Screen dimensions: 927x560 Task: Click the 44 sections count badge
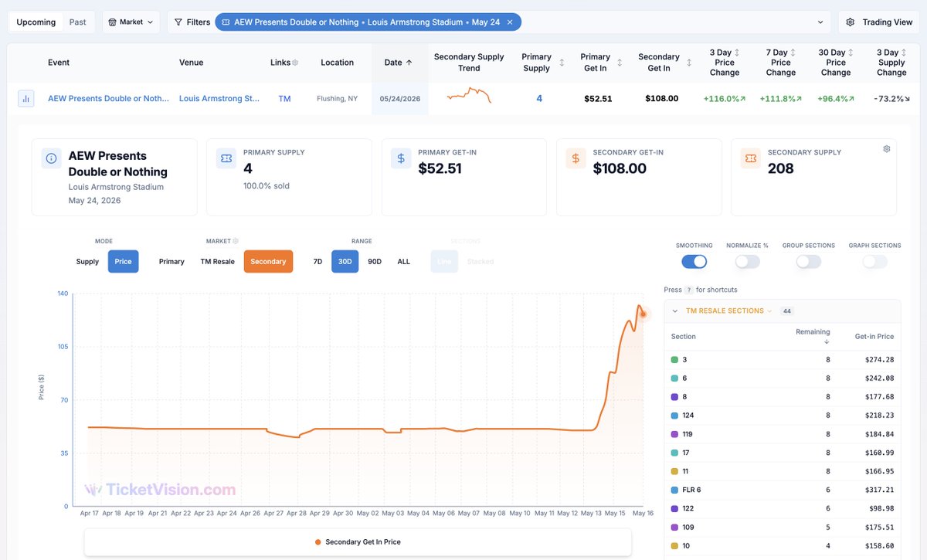[x=787, y=311]
